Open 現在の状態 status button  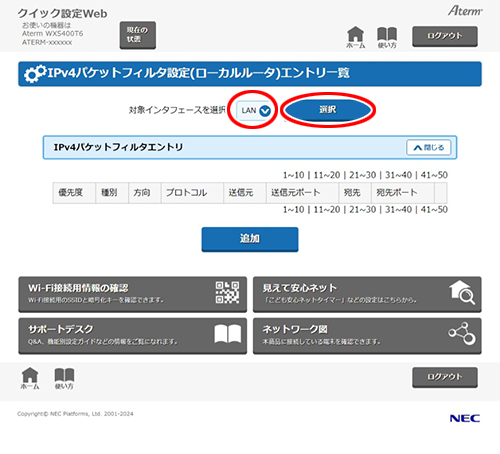[x=138, y=35]
